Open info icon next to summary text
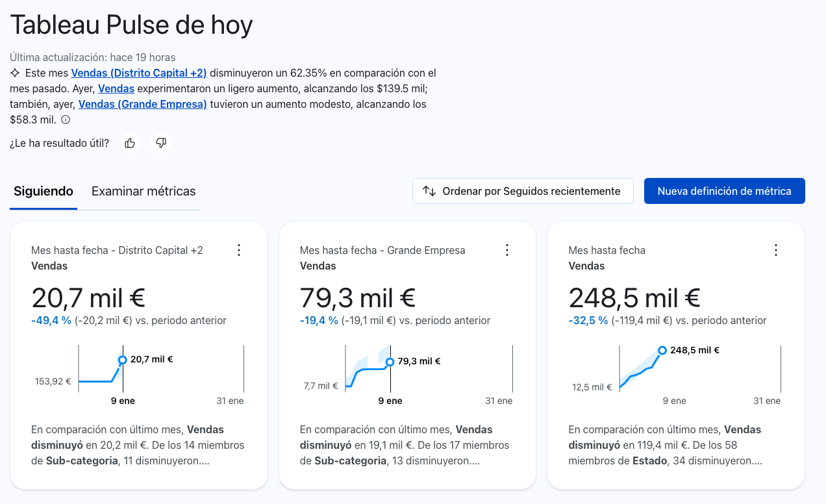The height and width of the screenshot is (504, 826). point(66,120)
